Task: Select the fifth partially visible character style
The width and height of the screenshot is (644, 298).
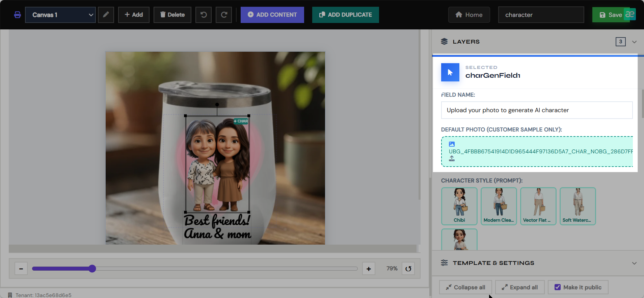Action: coord(459,240)
